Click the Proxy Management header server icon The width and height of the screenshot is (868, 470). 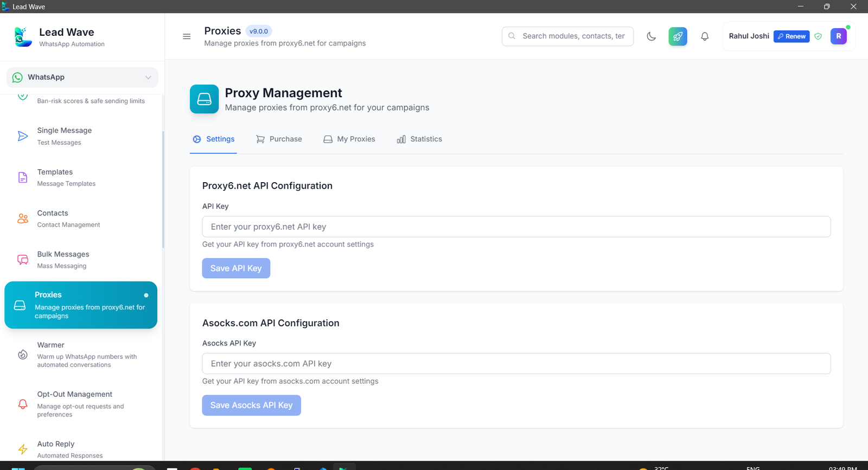(x=204, y=99)
